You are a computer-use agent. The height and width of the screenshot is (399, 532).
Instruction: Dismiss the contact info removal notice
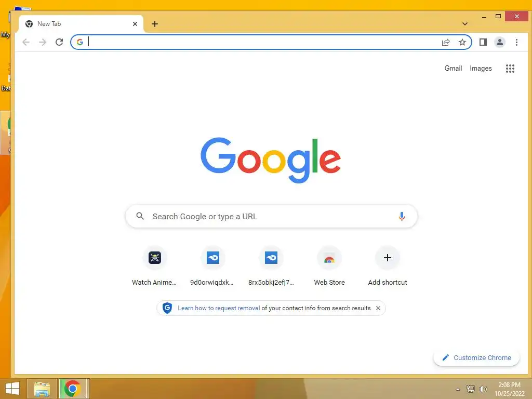(x=378, y=308)
